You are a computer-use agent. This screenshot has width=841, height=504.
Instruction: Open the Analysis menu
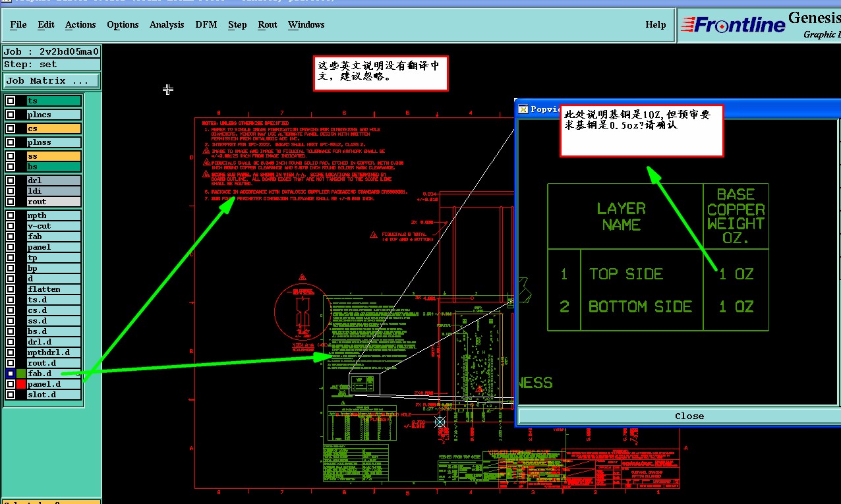[x=167, y=24]
